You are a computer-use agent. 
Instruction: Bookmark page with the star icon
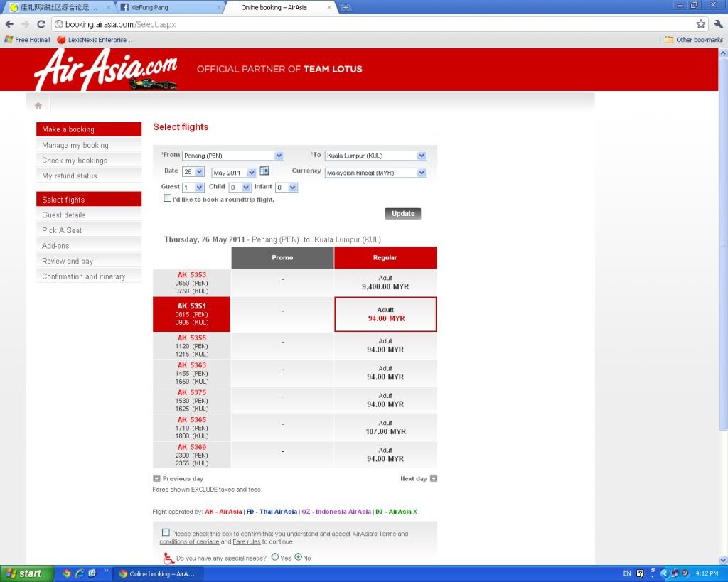coord(700,24)
